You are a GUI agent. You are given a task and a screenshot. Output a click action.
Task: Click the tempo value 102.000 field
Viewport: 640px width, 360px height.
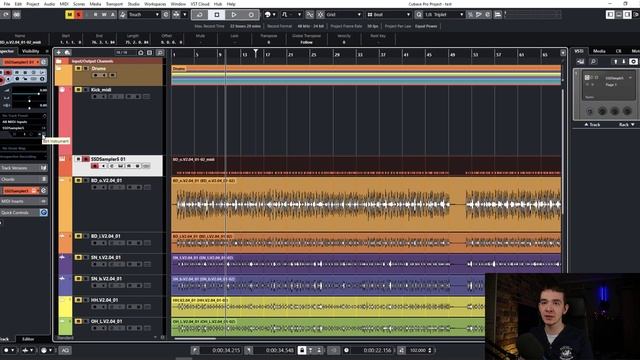418,350
